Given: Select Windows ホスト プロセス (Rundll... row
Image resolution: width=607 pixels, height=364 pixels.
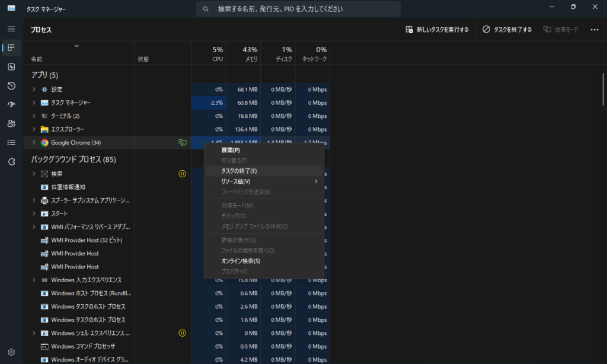Looking at the screenshot, I should 177,293.
